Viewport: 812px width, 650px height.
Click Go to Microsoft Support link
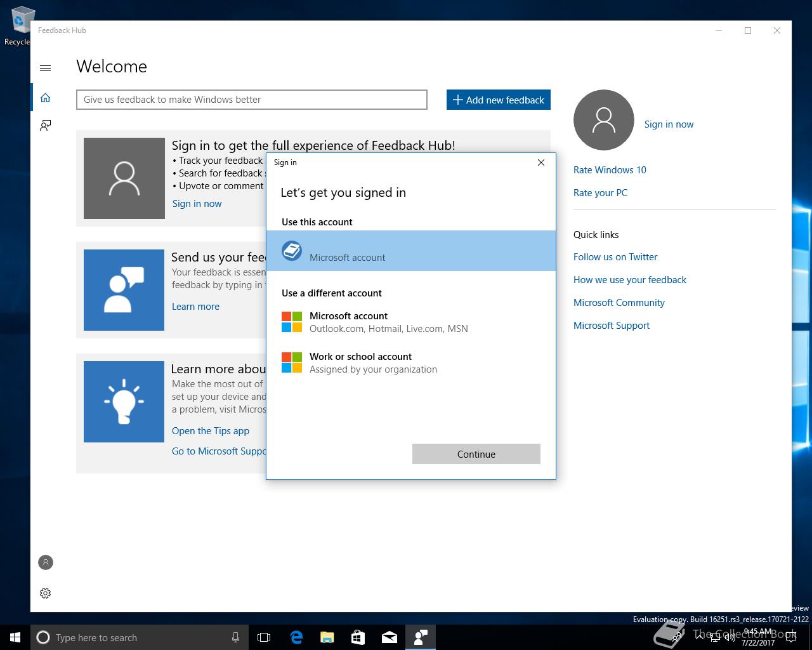219,451
